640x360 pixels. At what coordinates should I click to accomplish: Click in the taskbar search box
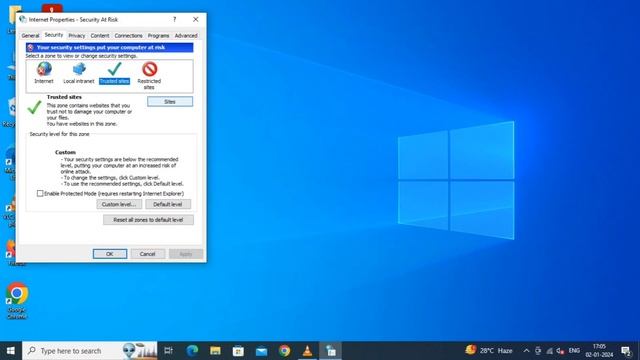coord(90,351)
